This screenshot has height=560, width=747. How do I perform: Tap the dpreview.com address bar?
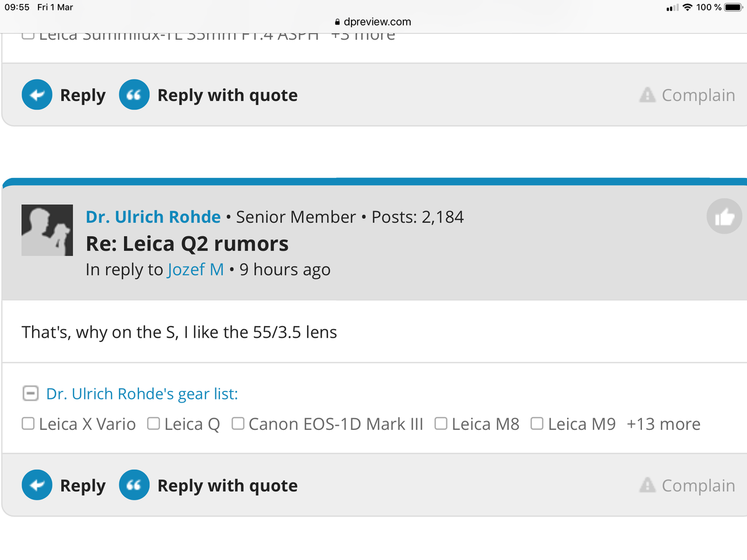pyautogui.click(x=373, y=22)
